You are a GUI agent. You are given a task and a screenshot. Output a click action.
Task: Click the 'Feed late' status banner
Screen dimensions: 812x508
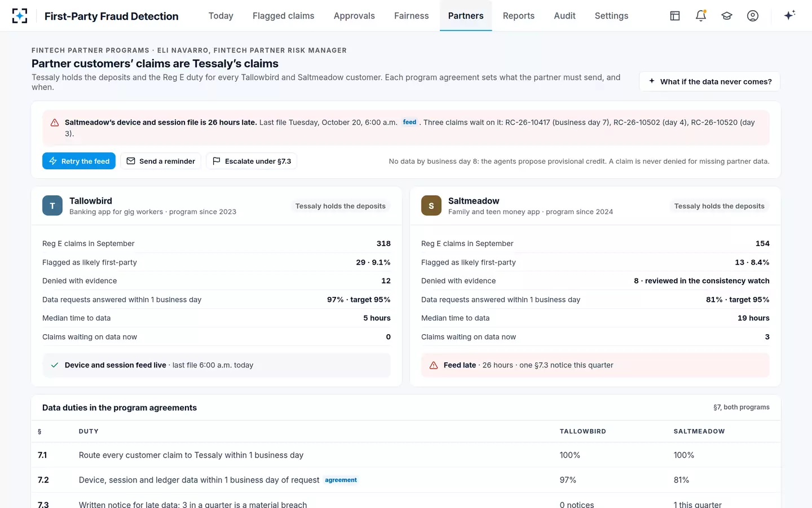point(595,365)
